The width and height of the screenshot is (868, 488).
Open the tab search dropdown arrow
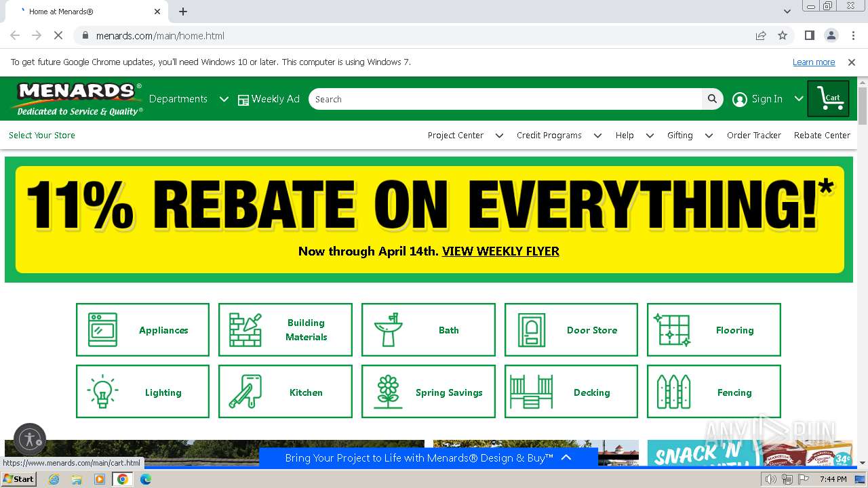coord(787,12)
